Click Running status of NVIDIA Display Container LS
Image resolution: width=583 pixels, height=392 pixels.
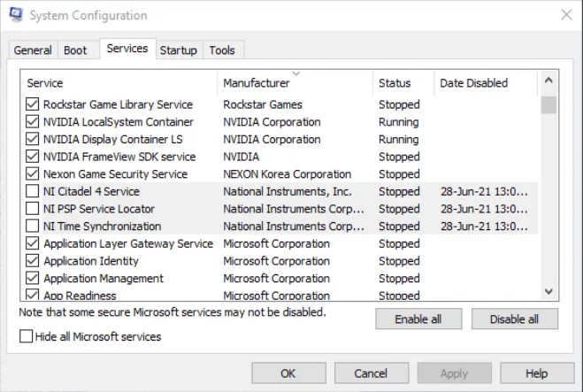(x=399, y=140)
